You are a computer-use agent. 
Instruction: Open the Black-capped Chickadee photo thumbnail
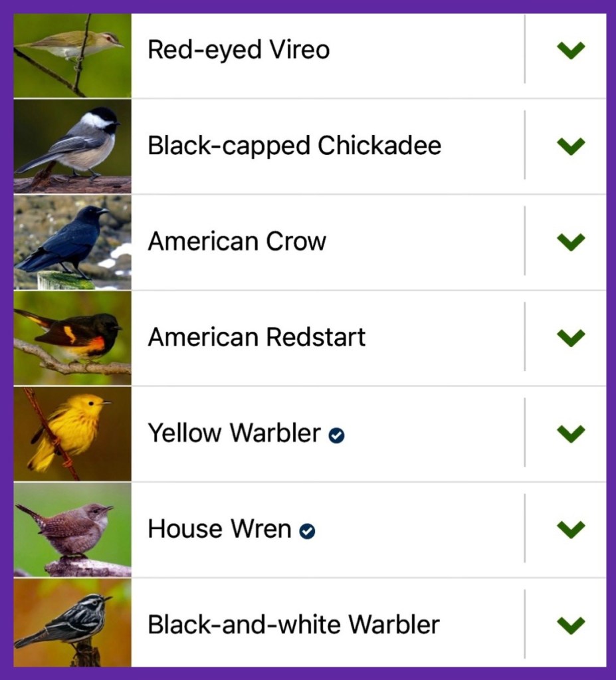(x=72, y=146)
